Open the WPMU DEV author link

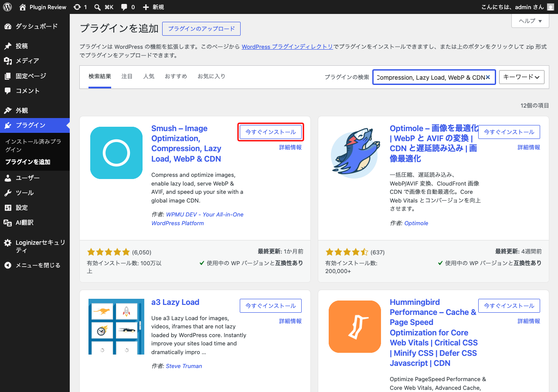197,219
